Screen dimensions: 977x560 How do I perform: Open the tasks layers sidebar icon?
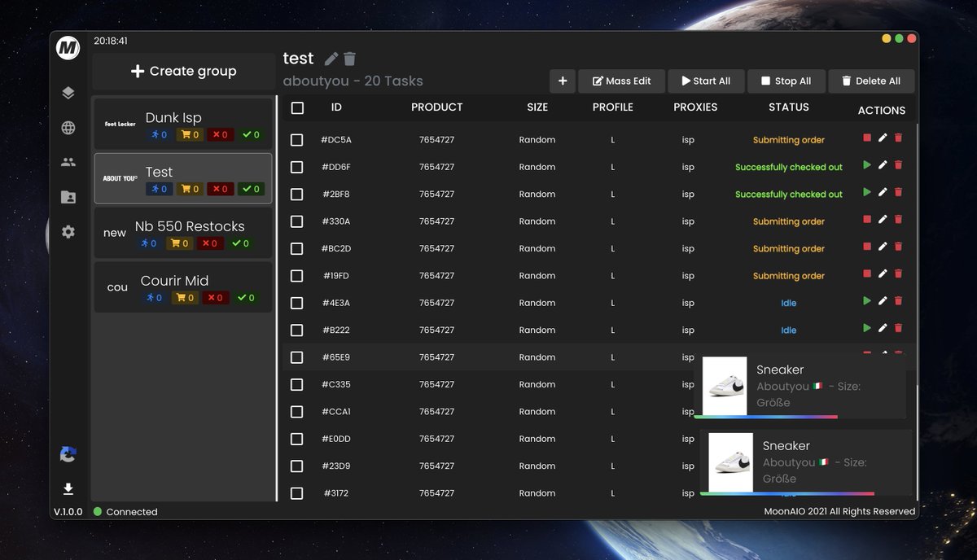(x=68, y=93)
